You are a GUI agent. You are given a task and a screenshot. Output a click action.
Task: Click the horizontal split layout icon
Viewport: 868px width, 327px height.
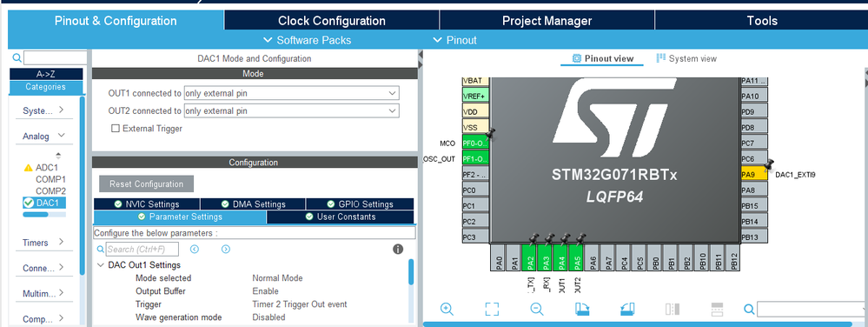click(x=717, y=309)
